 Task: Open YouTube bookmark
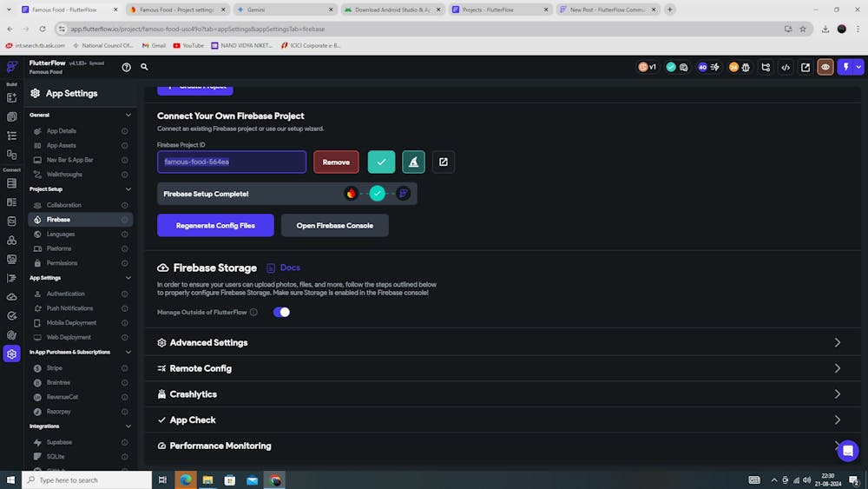pyautogui.click(x=188, y=45)
